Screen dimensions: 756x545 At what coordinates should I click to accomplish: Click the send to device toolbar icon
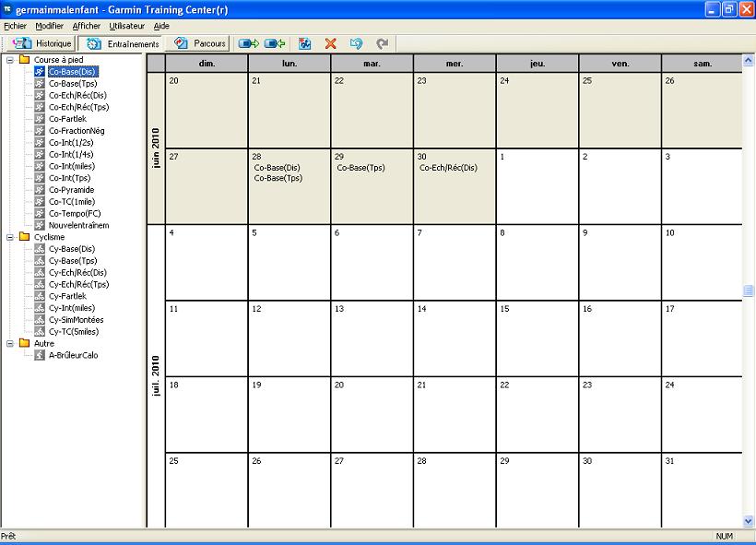pyautogui.click(x=249, y=44)
